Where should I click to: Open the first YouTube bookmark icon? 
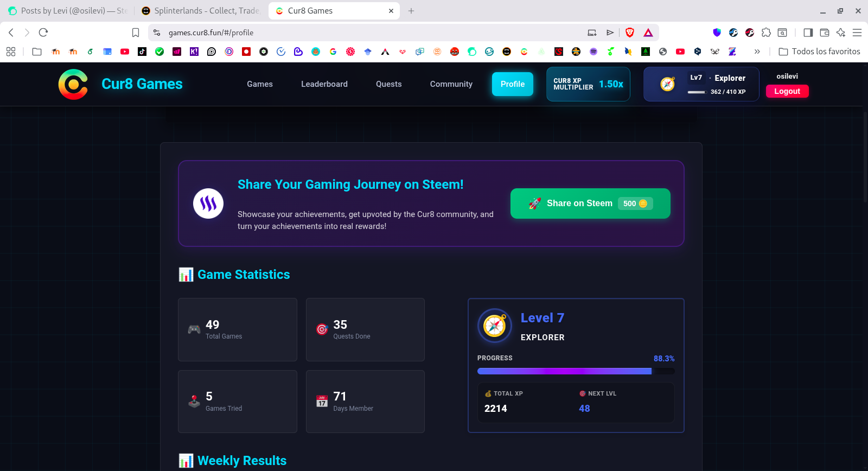pyautogui.click(x=125, y=52)
